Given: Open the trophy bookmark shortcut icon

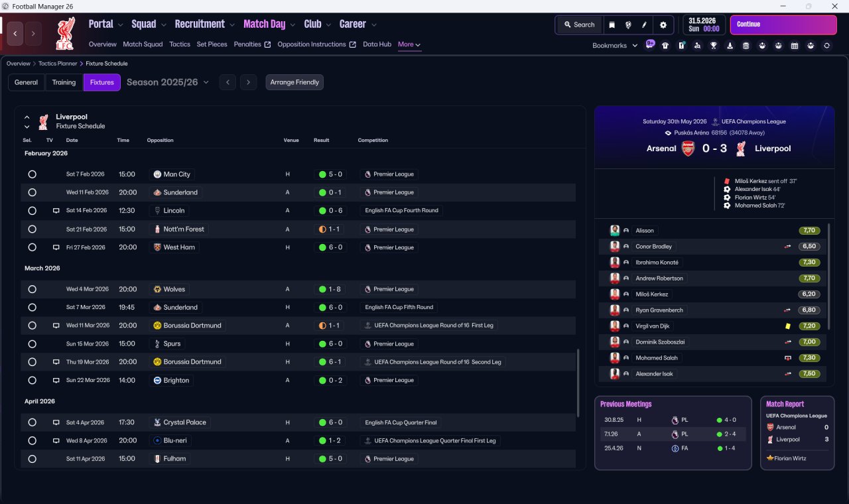Looking at the screenshot, I should 713,46.
